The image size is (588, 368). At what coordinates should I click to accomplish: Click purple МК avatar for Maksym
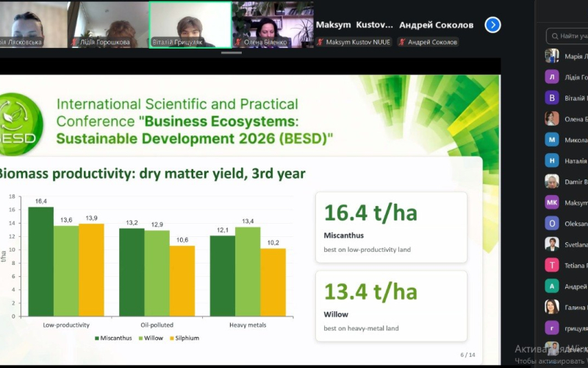(552, 202)
